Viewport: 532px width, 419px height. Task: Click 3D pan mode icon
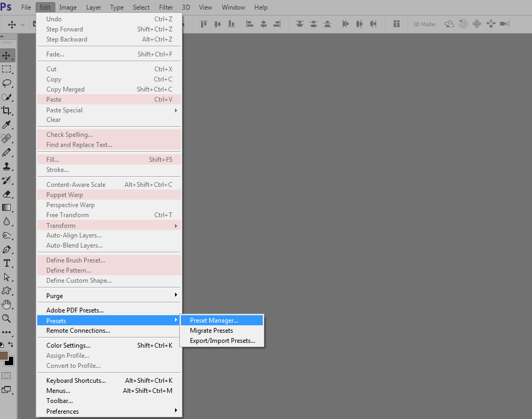[x=477, y=24]
